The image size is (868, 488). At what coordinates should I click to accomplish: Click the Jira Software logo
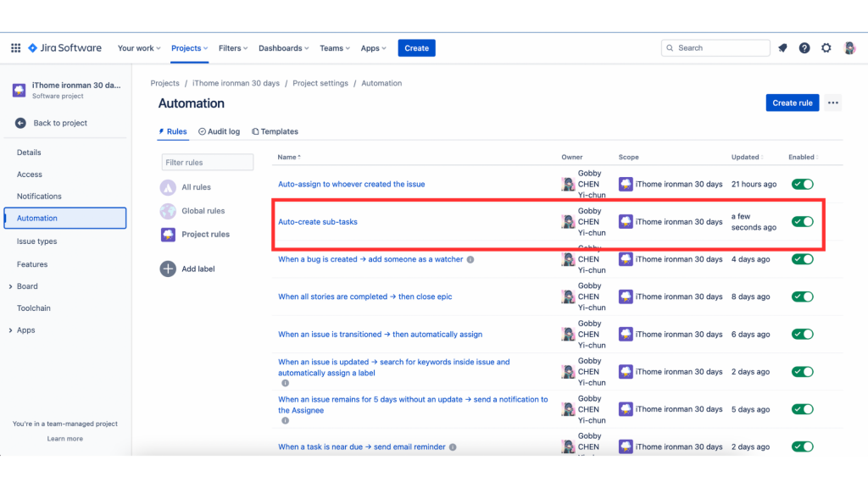coord(64,48)
